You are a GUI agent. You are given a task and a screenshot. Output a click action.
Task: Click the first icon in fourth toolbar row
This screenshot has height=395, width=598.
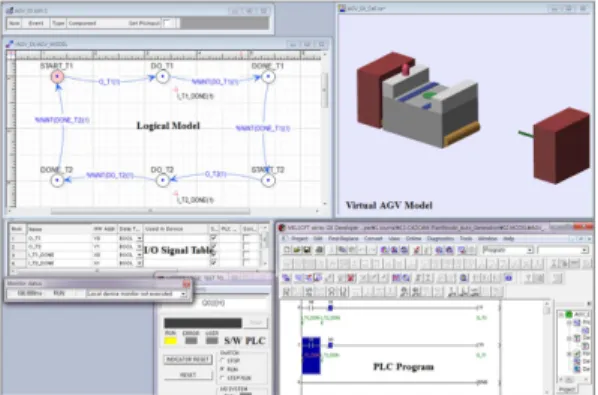(286, 292)
